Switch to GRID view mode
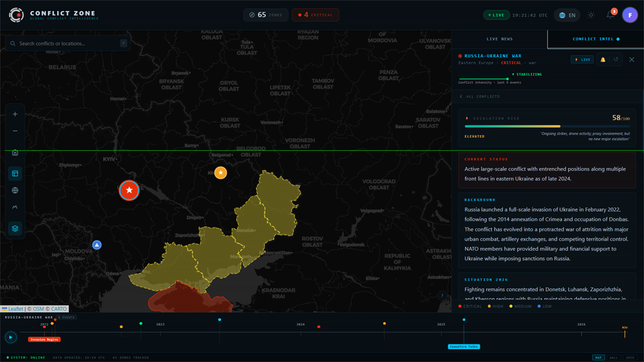 point(631,357)
